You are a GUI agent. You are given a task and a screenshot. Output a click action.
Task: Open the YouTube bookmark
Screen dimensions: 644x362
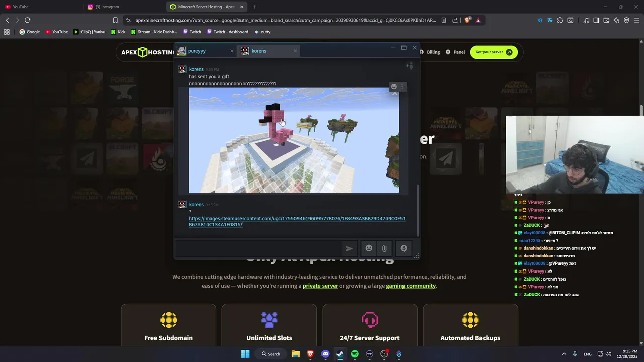56,32
